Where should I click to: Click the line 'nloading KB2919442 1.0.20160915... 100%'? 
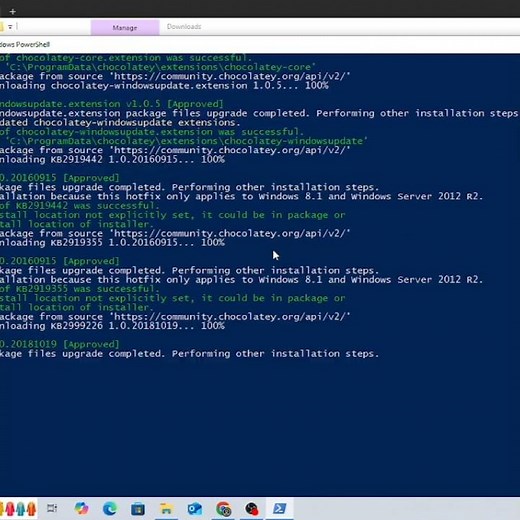coord(112,159)
